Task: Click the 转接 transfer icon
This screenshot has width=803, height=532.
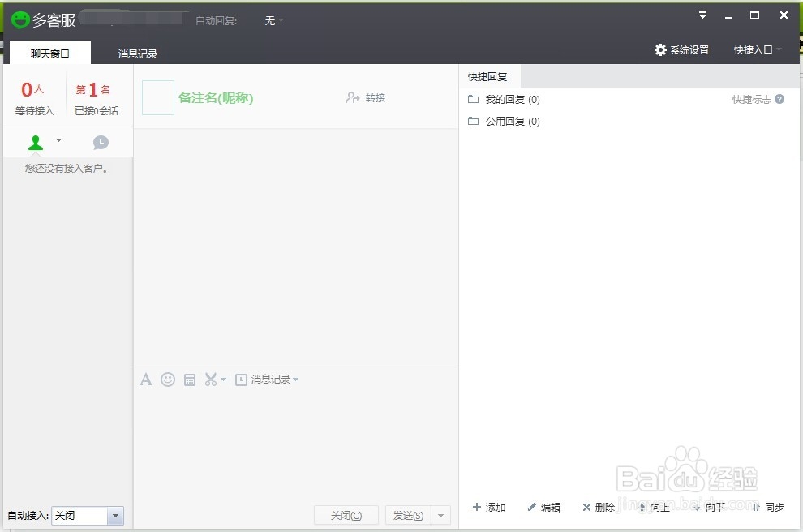Action: click(352, 97)
